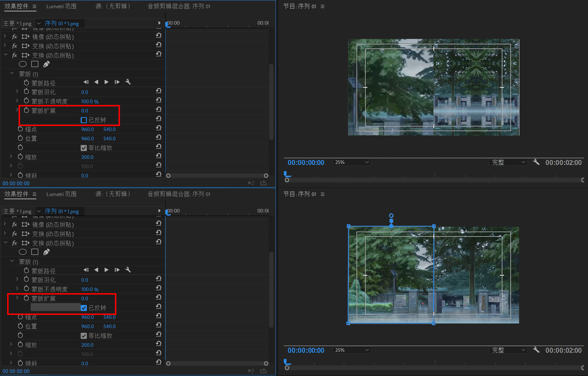Create 4-point polygon mask in upper panel

point(35,64)
